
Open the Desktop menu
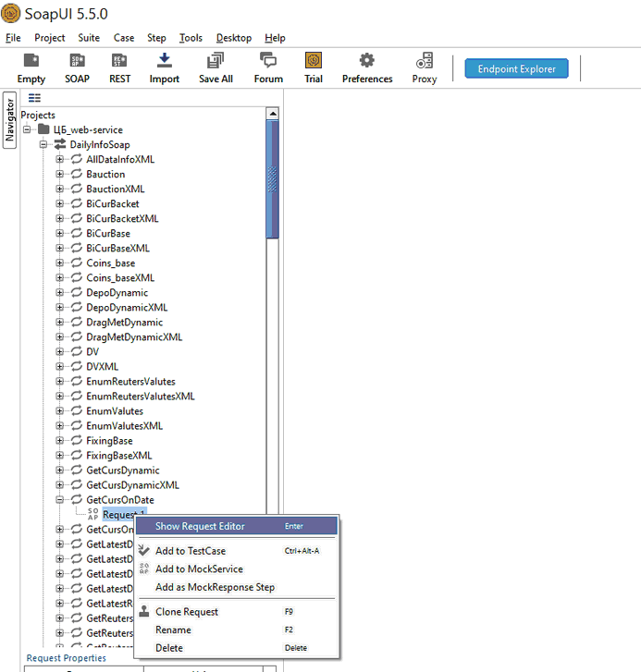tap(234, 38)
